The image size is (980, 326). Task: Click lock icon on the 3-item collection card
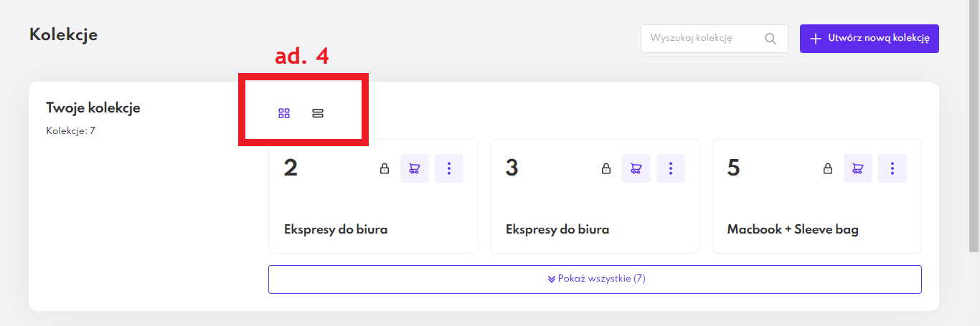606,168
